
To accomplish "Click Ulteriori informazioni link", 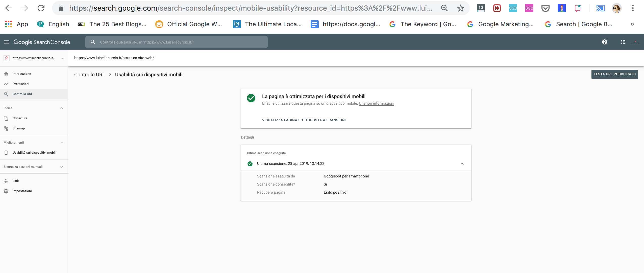I will tap(376, 103).
